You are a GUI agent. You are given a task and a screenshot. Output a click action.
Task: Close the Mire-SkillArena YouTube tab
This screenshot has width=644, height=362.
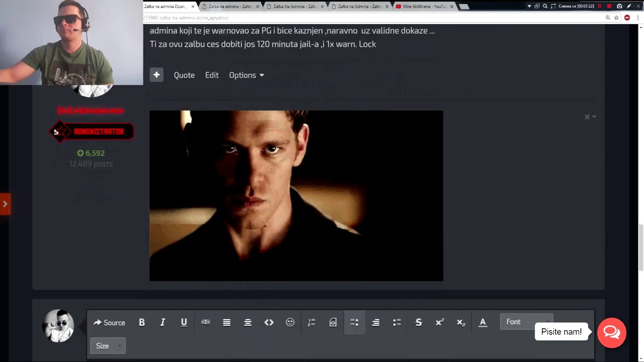click(x=451, y=7)
